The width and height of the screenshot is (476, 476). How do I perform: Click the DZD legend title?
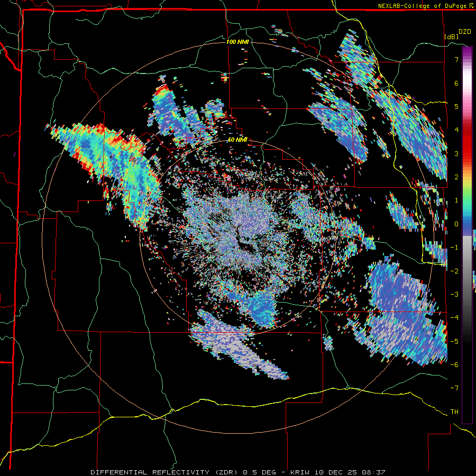pyautogui.click(x=465, y=32)
